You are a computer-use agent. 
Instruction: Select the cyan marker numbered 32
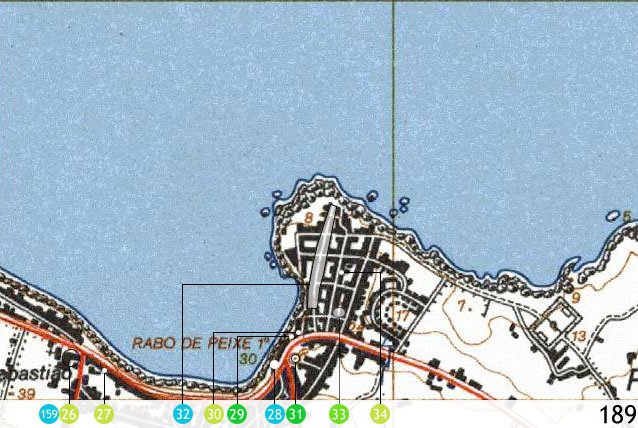coord(183,414)
